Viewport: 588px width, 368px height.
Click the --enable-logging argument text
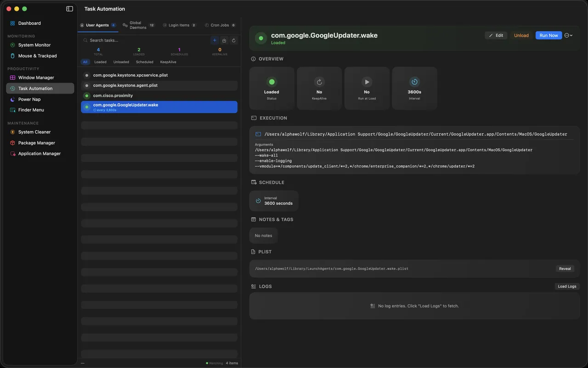[x=273, y=161]
